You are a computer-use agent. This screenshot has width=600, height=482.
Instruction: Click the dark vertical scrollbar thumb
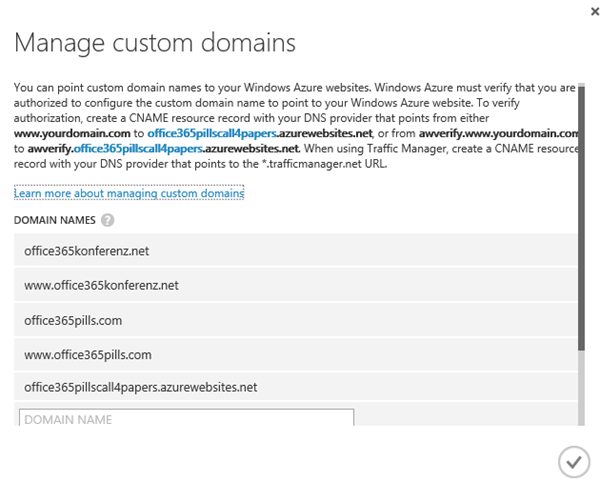coord(582,220)
